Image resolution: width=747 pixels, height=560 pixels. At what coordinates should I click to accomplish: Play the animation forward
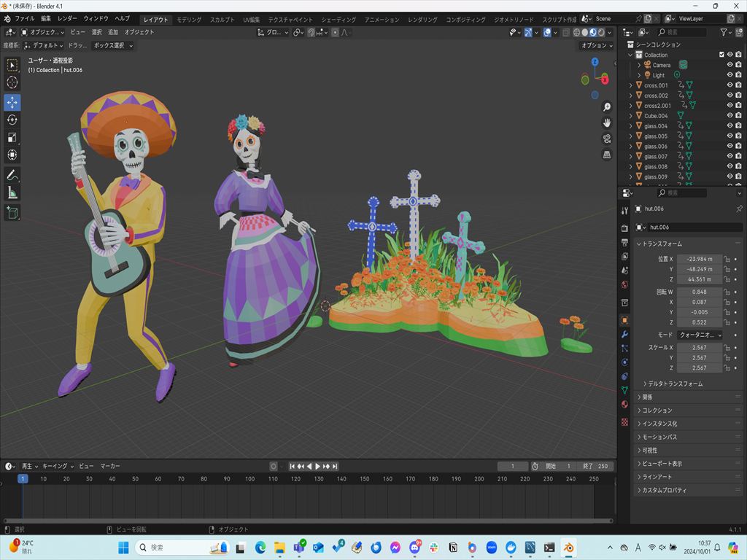tap(318, 467)
